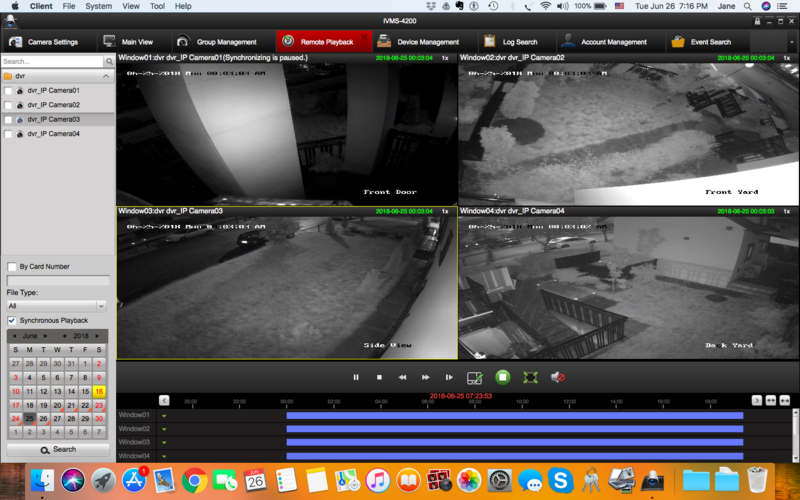Click the green stop-all-playback circle icon
Viewport: 800px width, 500px height.
click(503, 378)
